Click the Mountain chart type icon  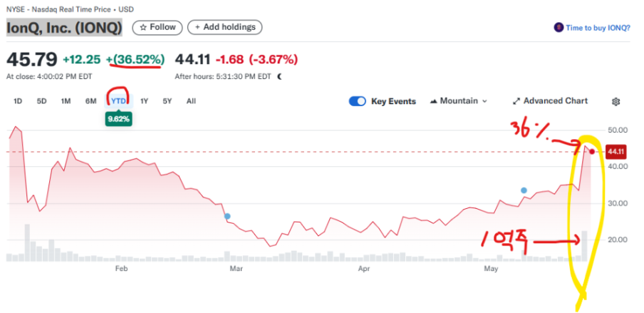pyautogui.click(x=433, y=101)
